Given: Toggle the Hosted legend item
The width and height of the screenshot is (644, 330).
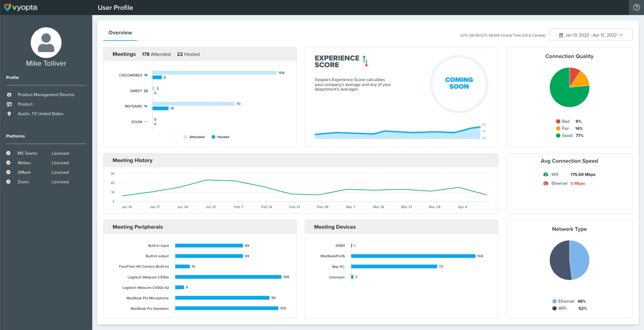Looking at the screenshot, I should click(x=220, y=137).
